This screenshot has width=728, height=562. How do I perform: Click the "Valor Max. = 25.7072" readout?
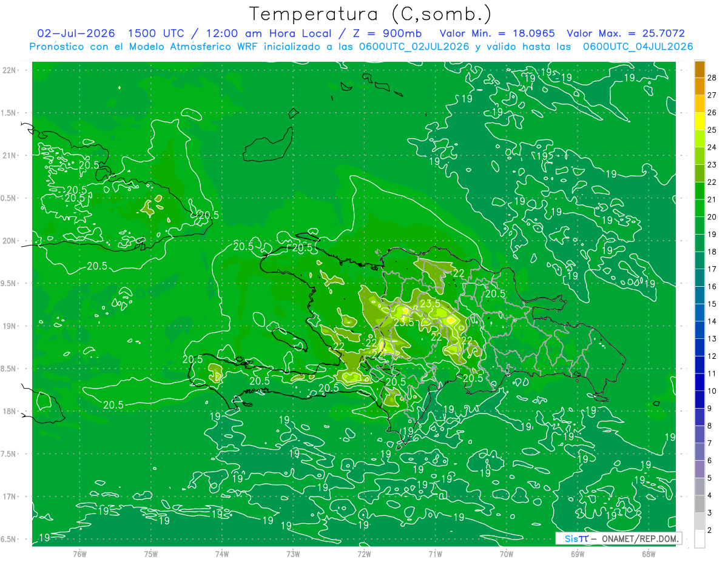(x=625, y=33)
